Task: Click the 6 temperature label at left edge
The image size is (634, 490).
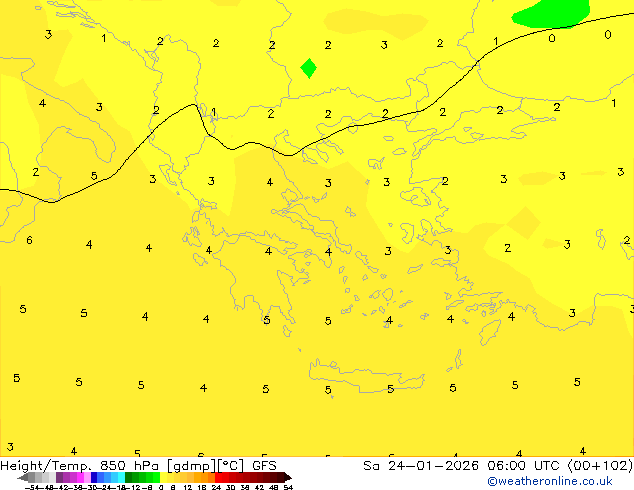Action: click(29, 240)
